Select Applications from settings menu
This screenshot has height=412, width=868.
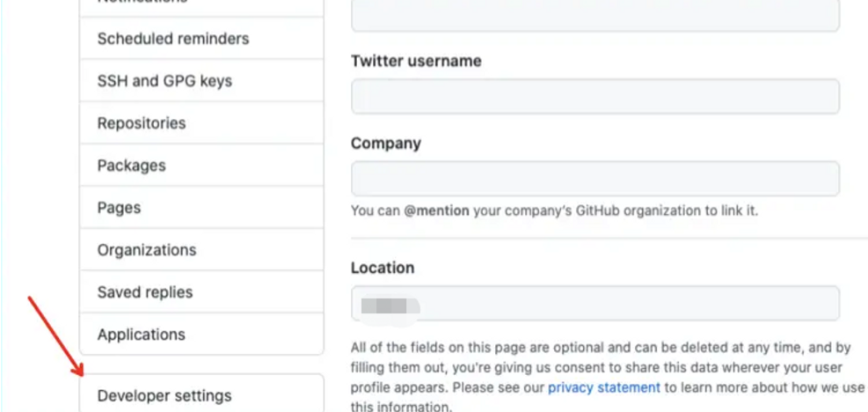pyautogui.click(x=142, y=335)
